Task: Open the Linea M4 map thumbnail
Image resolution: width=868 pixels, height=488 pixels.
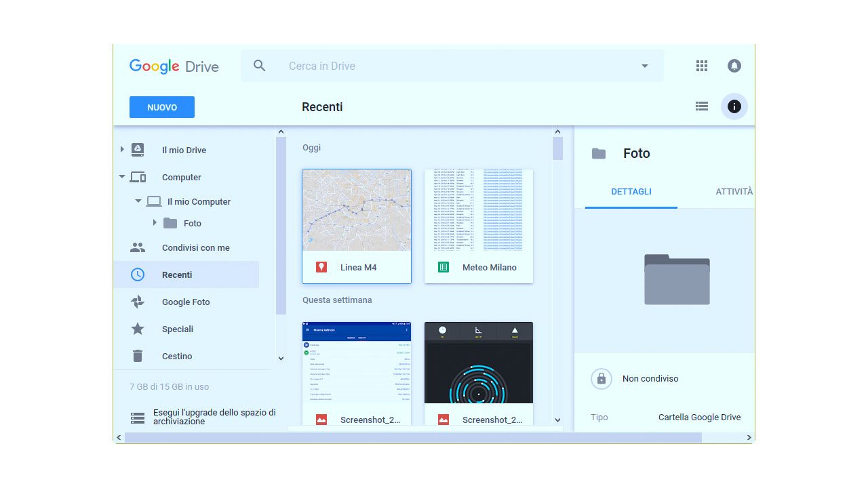Action: pyautogui.click(x=357, y=210)
